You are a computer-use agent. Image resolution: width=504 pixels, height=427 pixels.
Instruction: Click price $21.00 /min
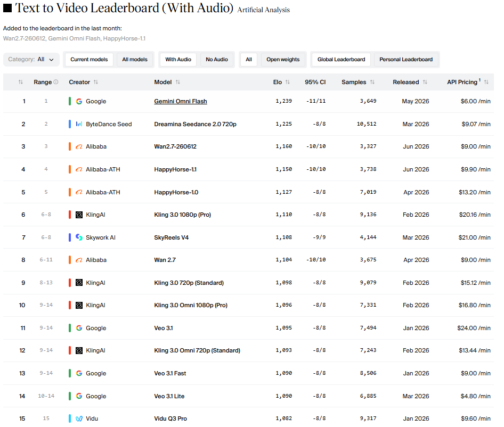(474, 237)
